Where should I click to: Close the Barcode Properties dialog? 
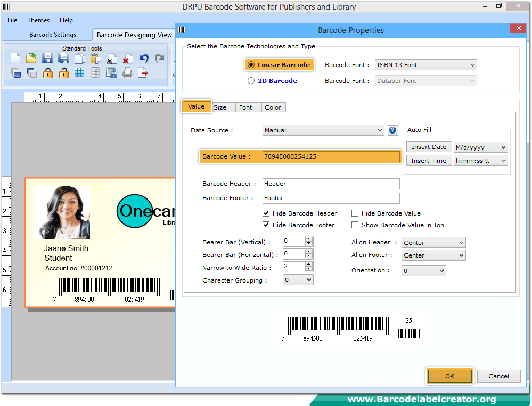click(519, 28)
